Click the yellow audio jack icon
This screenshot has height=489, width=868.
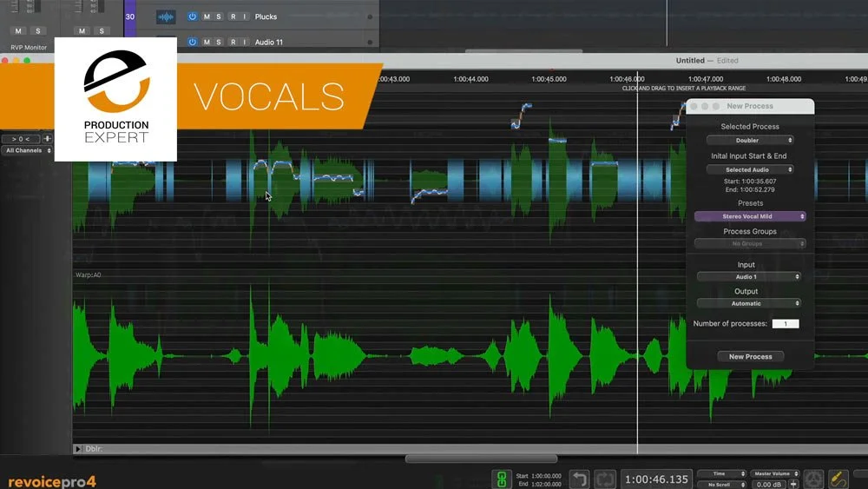pyautogui.click(x=838, y=479)
